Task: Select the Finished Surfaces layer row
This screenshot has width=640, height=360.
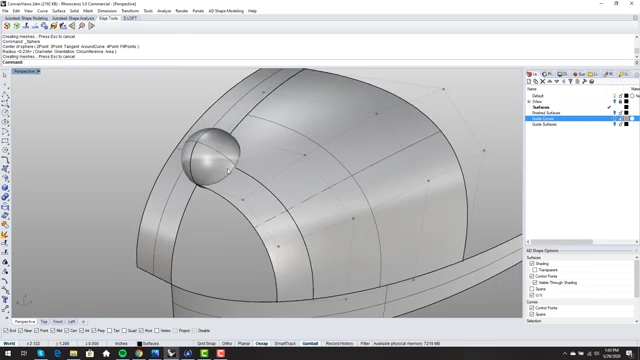Action: tap(582, 113)
